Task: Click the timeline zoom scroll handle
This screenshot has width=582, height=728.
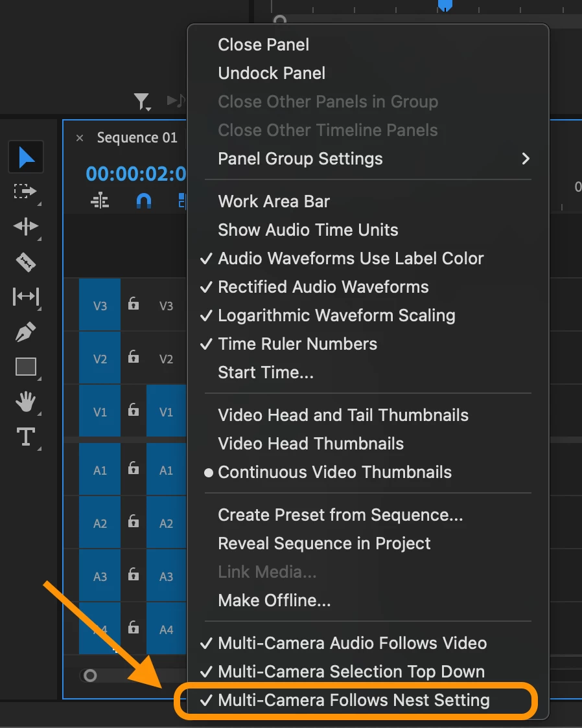Action: pyautogui.click(x=90, y=675)
